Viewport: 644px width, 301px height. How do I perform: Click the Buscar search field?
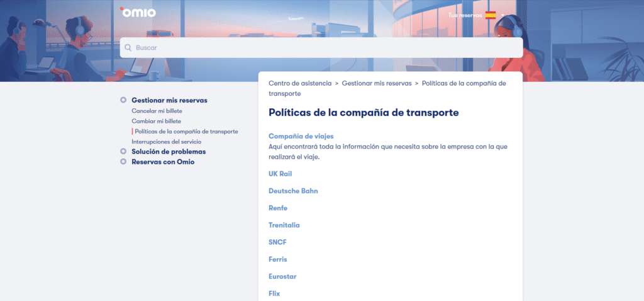click(x=321, y=48)
